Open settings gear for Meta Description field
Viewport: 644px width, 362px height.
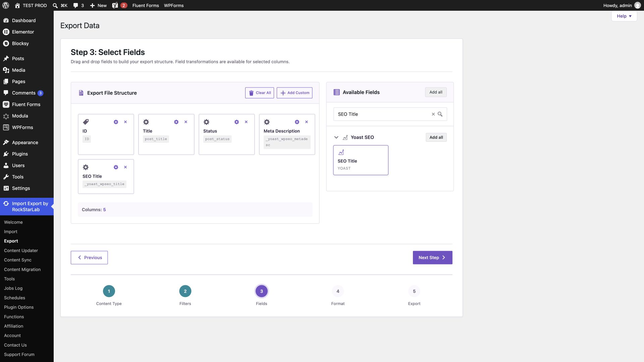[x=297, y=122]
